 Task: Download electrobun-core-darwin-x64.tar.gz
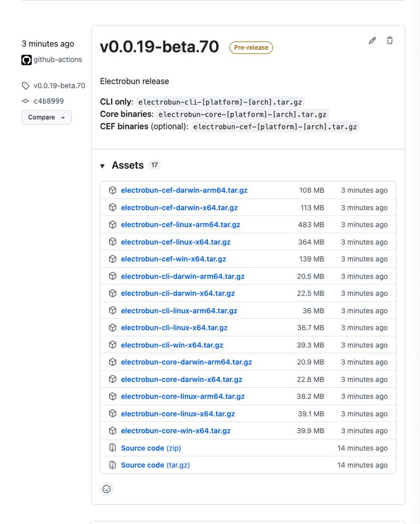click(182, 379)
